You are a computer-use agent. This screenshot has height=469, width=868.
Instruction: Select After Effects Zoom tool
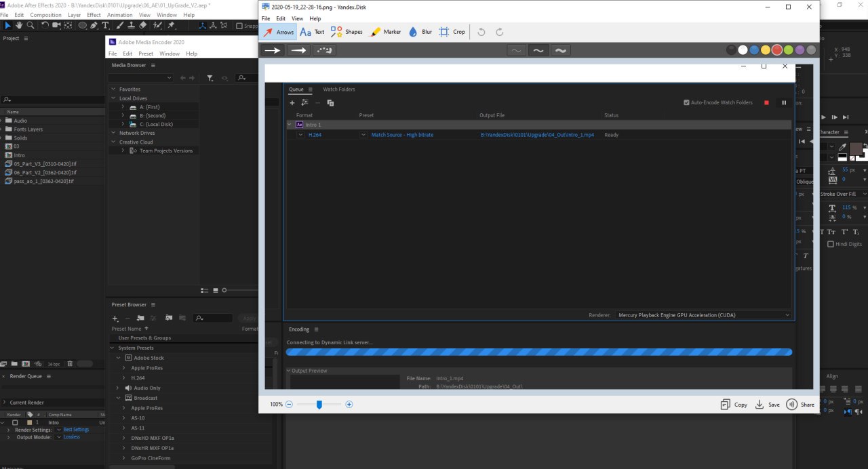point(31,26)
